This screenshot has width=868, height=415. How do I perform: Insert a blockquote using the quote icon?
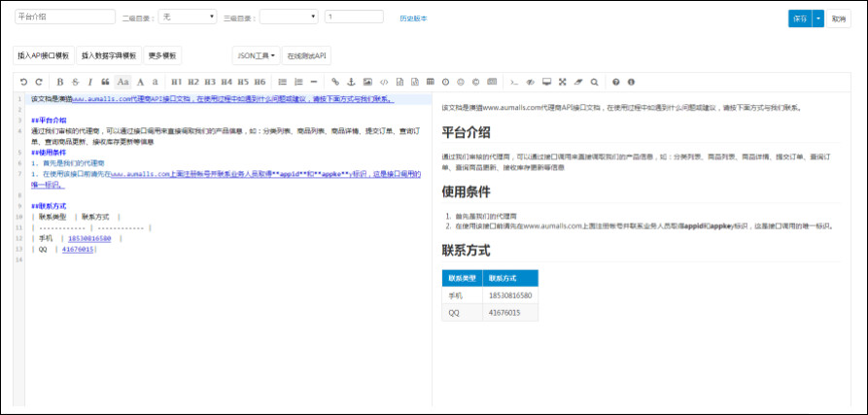point(105,82)
